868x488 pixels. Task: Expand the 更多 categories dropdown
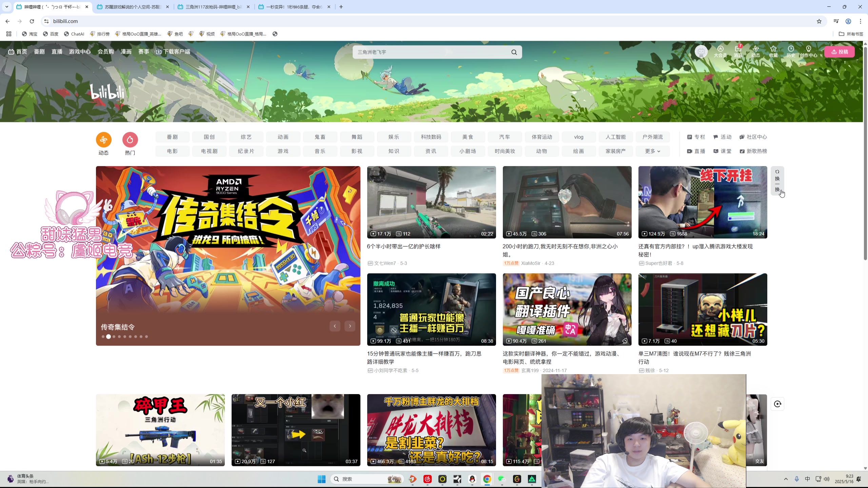pyautogui.click(x=652, y=151)
